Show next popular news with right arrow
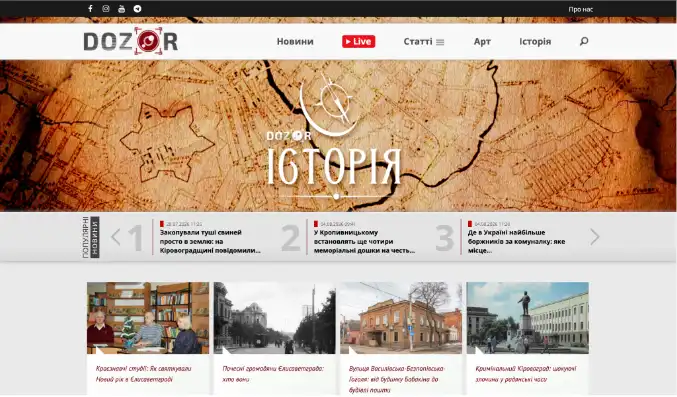Image resolution: width=677 pixels, height=397 pixels. (595, 237)
